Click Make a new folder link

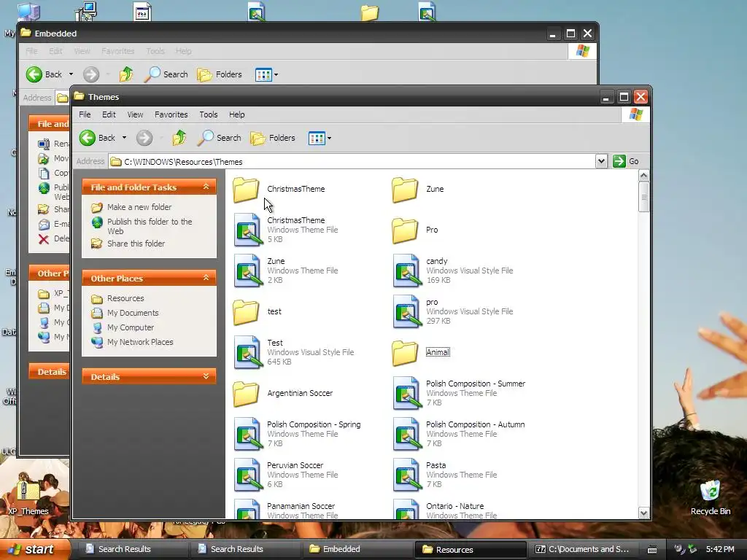coord(139,207)
